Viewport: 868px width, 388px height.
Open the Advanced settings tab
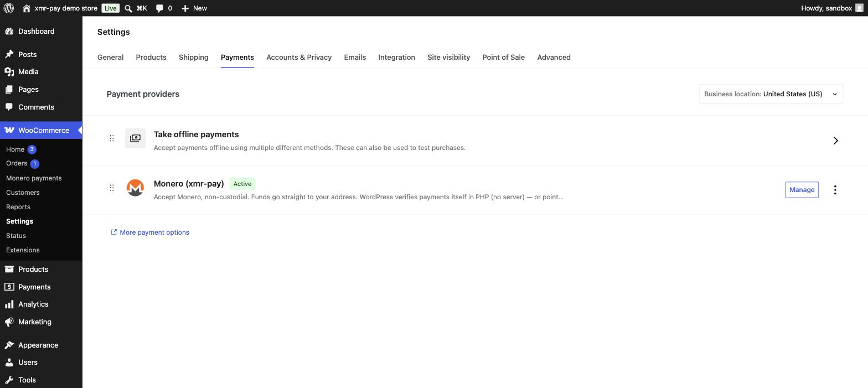pos(554,58)
